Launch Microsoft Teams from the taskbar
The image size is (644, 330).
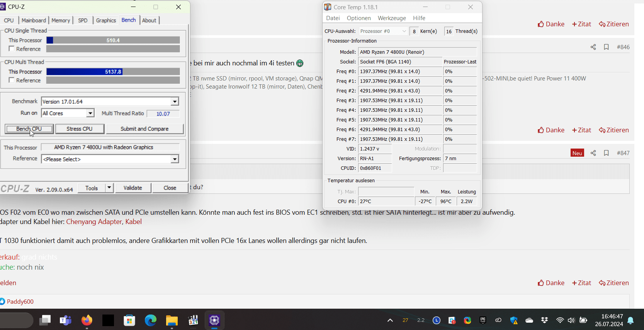66,320
